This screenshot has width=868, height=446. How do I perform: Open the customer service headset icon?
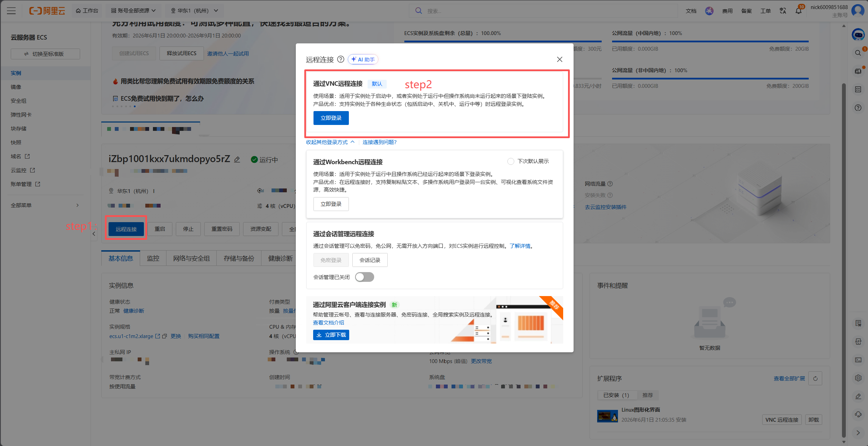858,414
